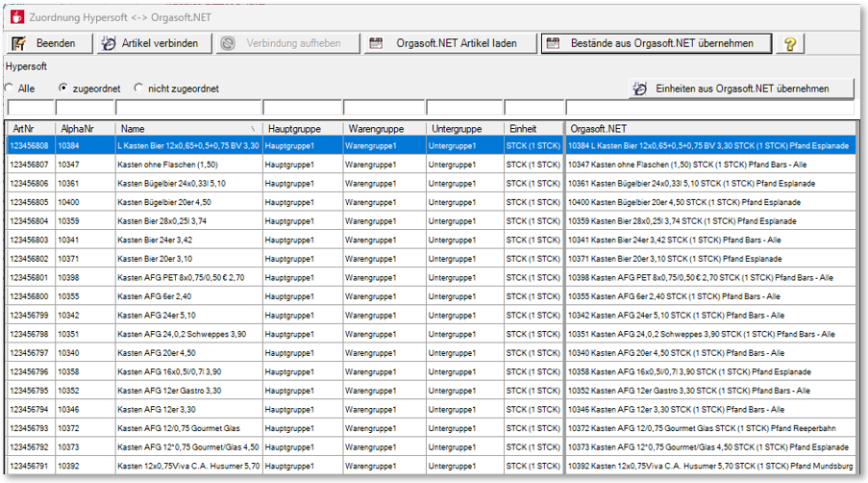Sort by Hauptgruppe column header

[302, 129]
